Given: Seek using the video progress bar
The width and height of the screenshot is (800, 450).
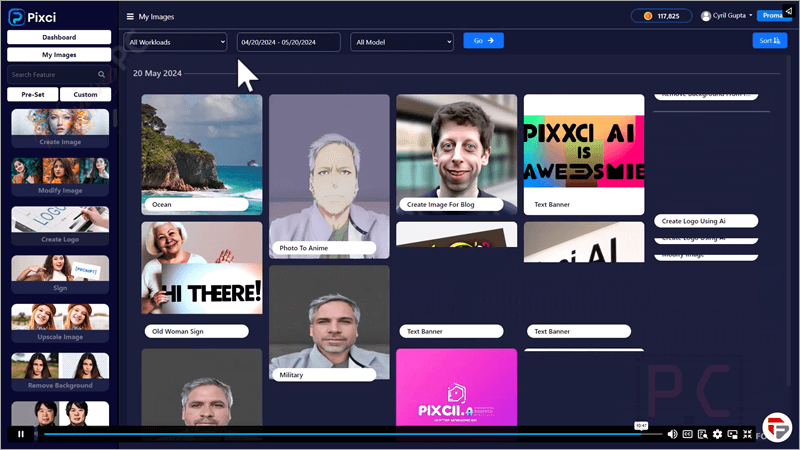Looking at the screenshot, I should pyautogui.click(x=353, y=434).
